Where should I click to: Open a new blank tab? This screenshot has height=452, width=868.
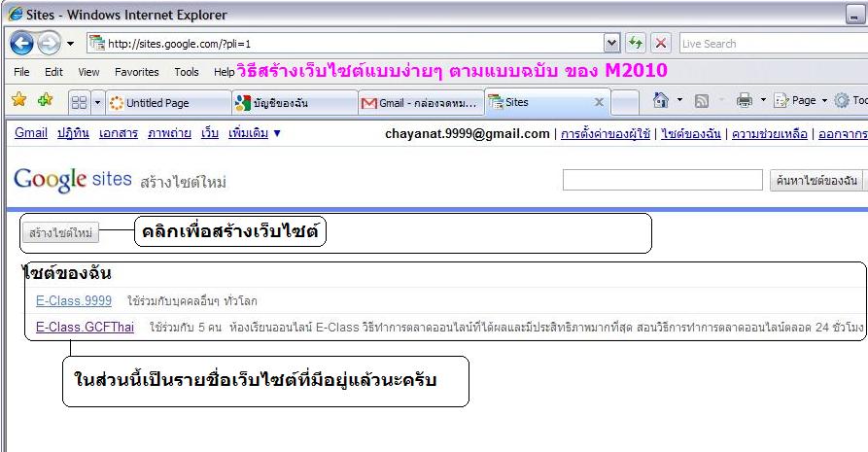pyautogui.click(x=625, y=103)
